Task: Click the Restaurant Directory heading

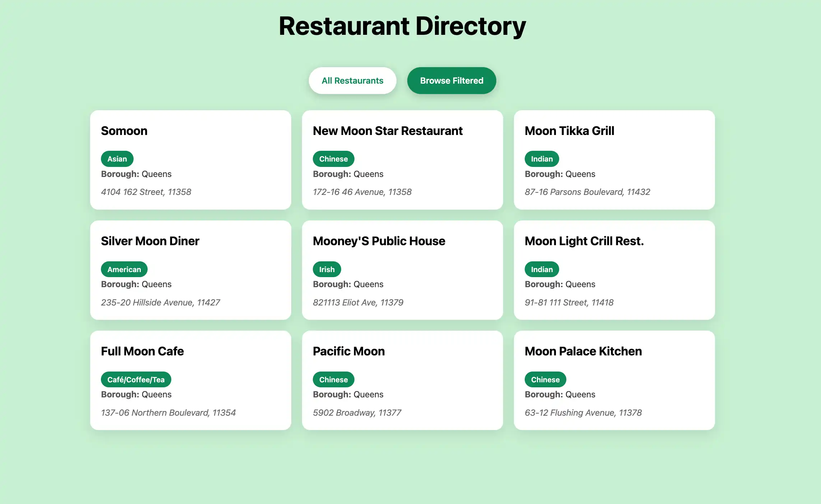Action: (x=402, y=25)
